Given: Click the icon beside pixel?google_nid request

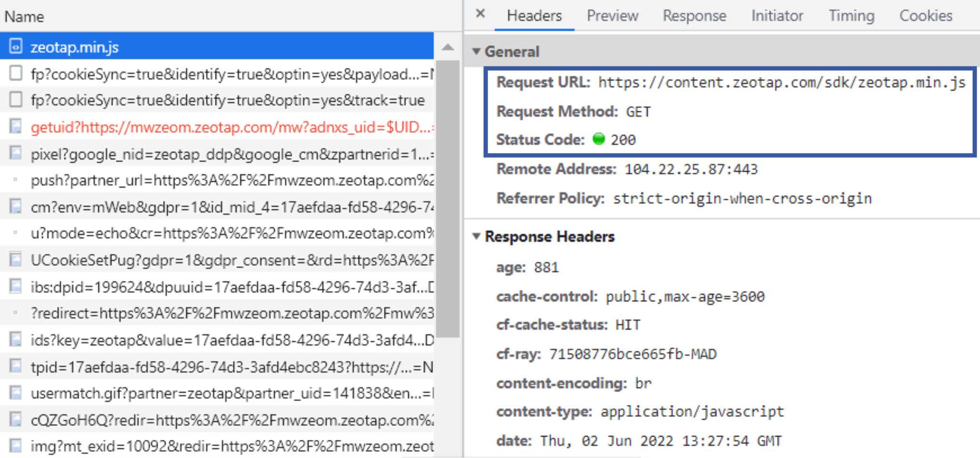Looking at the screenshot, I should [x=16, y=153].
